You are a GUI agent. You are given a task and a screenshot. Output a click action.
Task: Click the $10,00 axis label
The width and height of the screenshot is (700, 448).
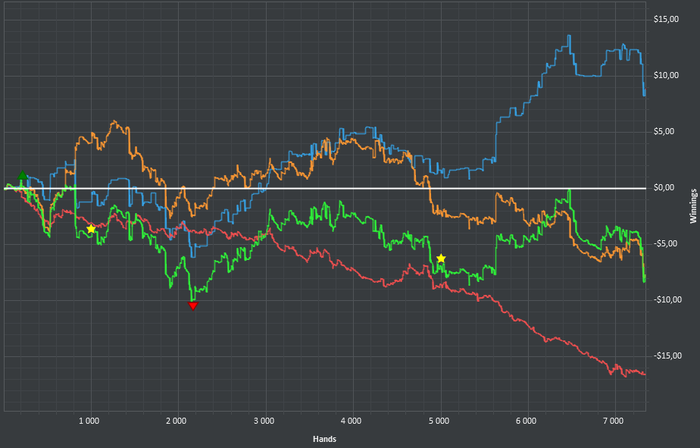666,75
